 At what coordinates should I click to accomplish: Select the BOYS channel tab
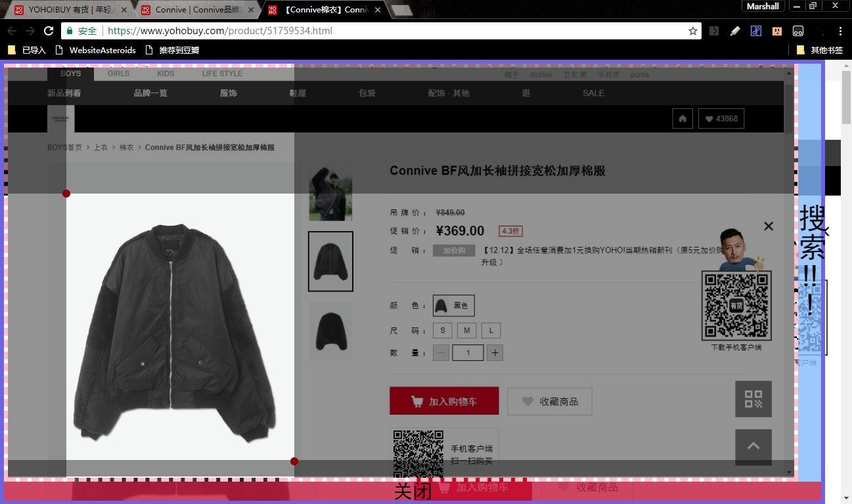[x=71, y=73]
